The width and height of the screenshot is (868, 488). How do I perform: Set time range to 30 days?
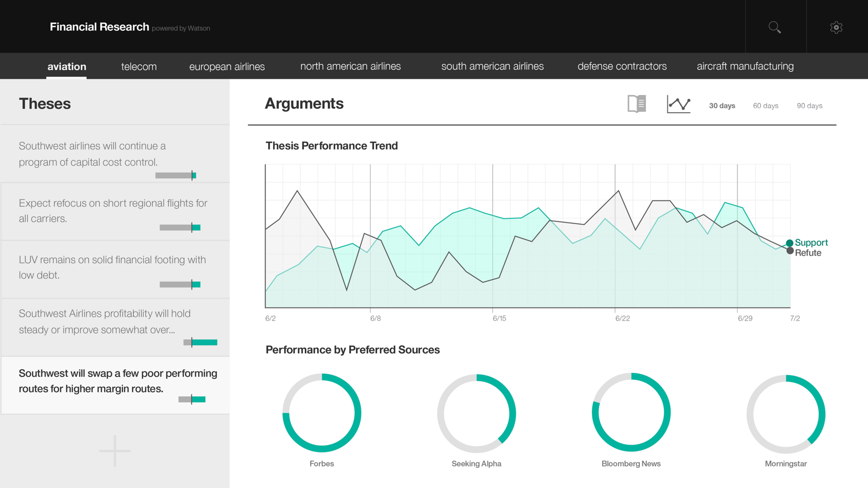[722, 106]
